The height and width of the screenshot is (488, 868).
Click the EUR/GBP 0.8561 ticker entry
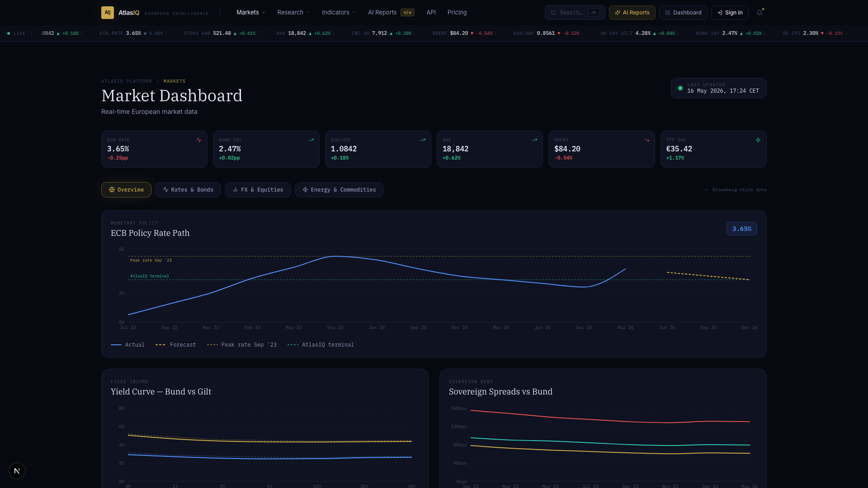547,33
